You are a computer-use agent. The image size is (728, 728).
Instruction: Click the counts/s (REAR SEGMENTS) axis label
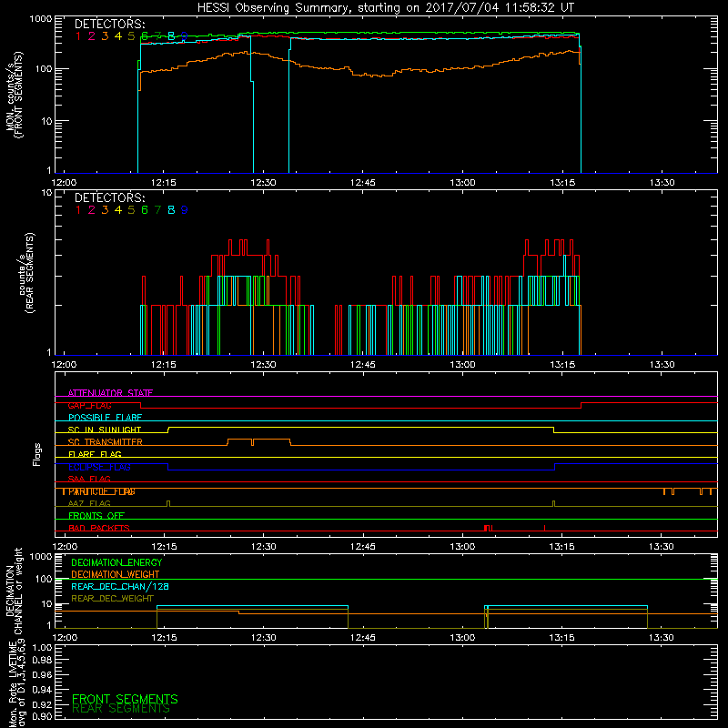[x=27, y=273]
